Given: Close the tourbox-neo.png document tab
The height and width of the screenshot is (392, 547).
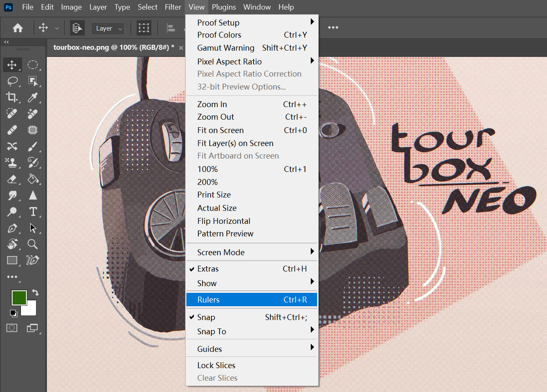Looking at the screenshot, I should 181,48.
